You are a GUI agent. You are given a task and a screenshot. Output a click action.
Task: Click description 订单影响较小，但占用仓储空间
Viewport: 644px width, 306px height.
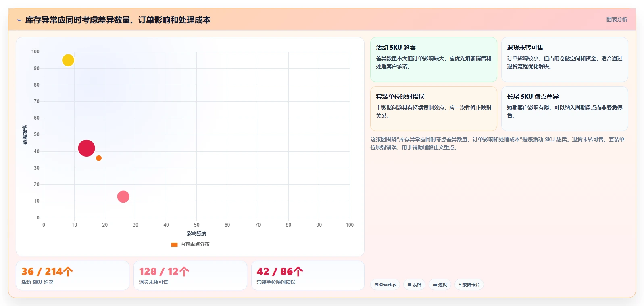pyautogui.click(x=565, y=62)
